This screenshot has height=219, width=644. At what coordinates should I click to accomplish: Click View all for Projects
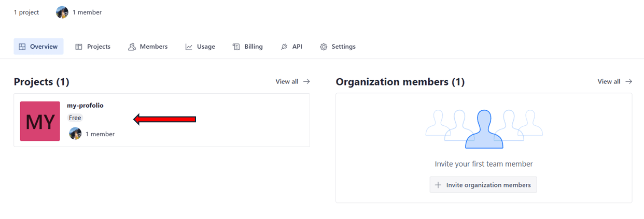292,81
